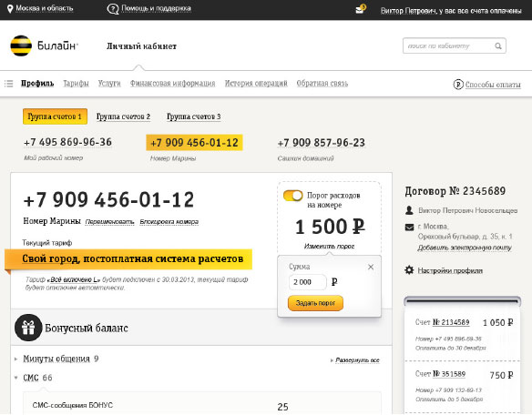Click Задать порог button
Image resolution: width=532 pixels, height=415 pixels.
[x=315, y=303]
